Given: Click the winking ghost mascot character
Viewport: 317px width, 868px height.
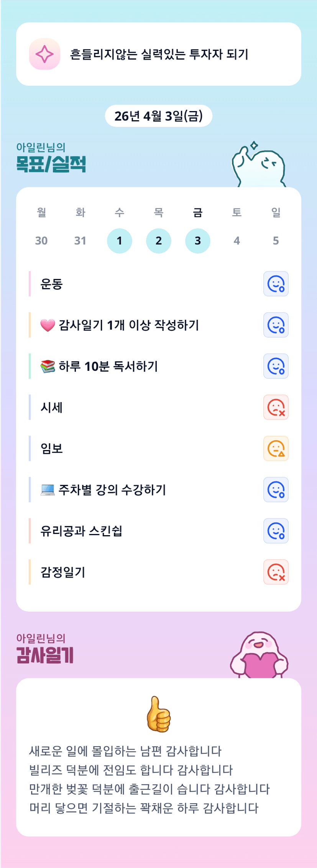Looking at the screenshot, I should pyautogui.click(x=259, y=166).
